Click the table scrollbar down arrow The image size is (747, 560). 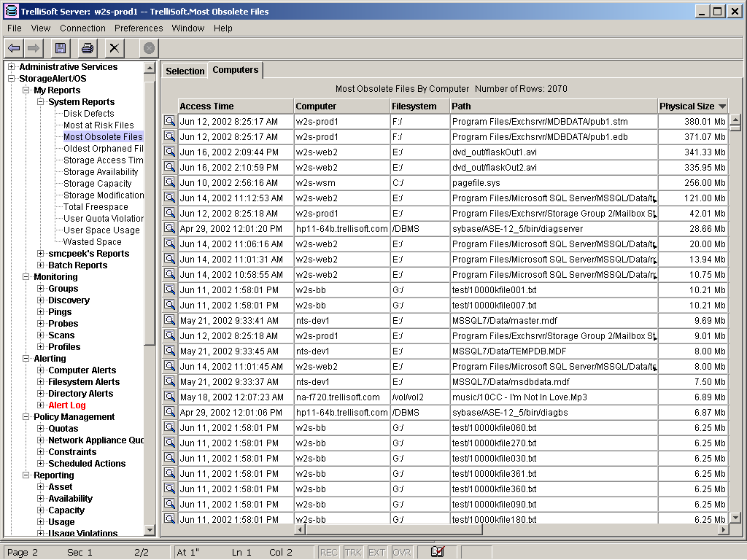pyautogui.click(x=735, y=518)
